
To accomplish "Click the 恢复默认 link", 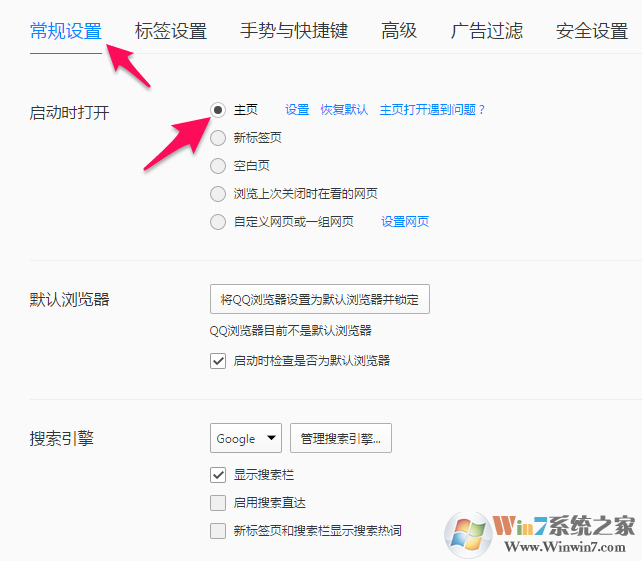I will click(344, 110).
